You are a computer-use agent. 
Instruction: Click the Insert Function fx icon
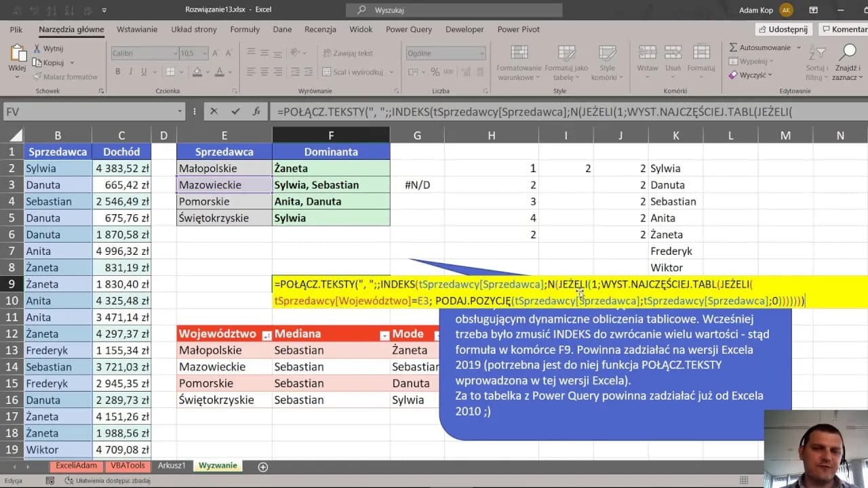pos(256,112)
